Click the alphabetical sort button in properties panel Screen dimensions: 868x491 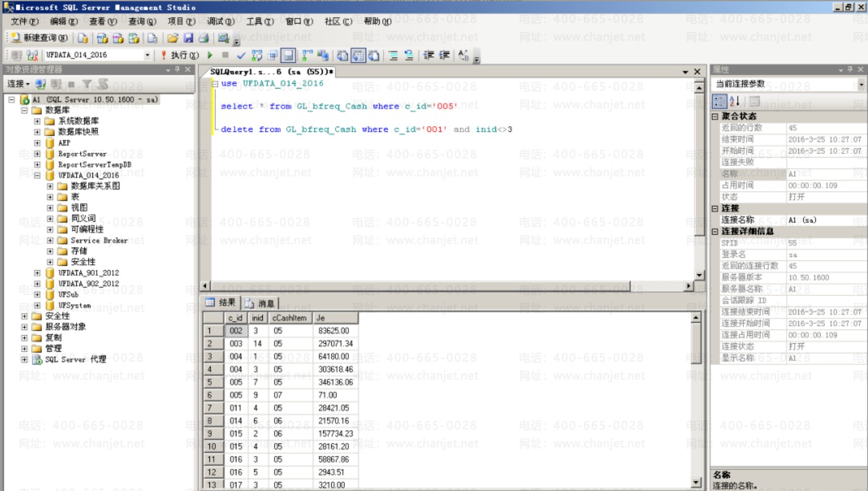pyautogui.click(x=734, y=102)
